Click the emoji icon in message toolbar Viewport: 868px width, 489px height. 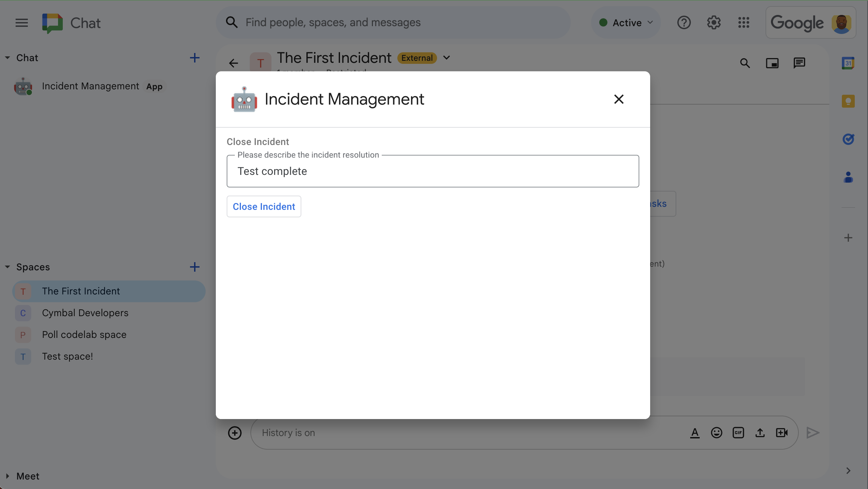pyautogui.click(x=716, y=432)
